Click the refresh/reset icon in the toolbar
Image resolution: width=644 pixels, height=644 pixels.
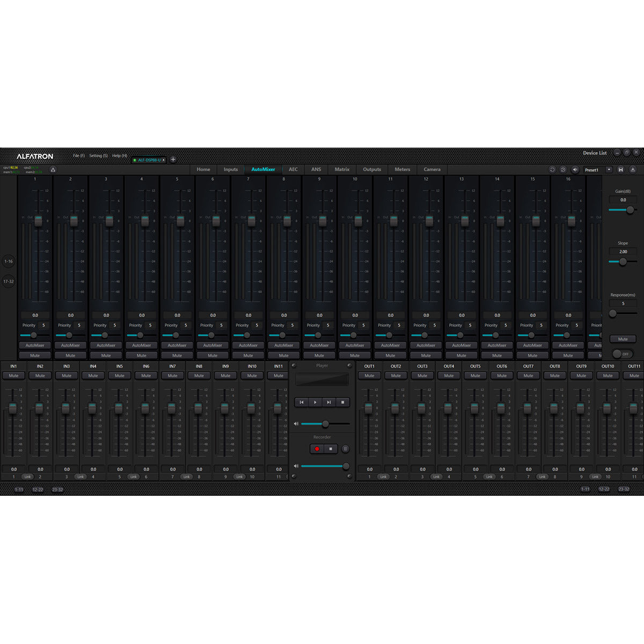point(552,170)
